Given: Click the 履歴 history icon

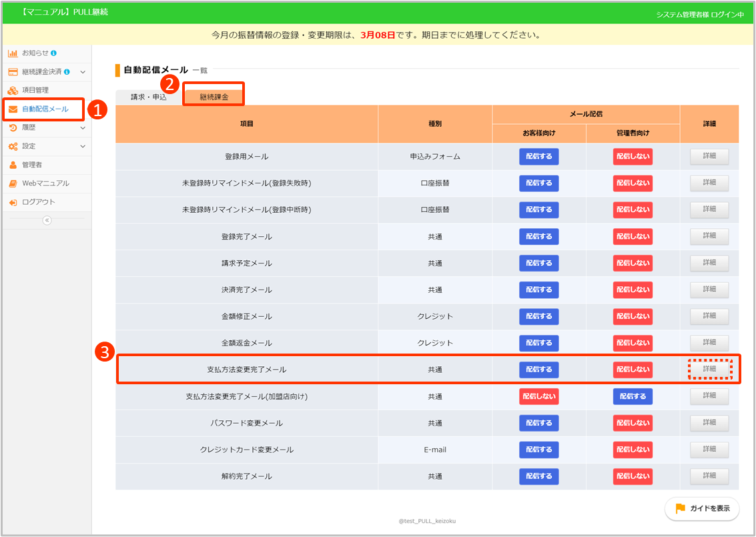Looking at the screenshot, I should point(13,127).
